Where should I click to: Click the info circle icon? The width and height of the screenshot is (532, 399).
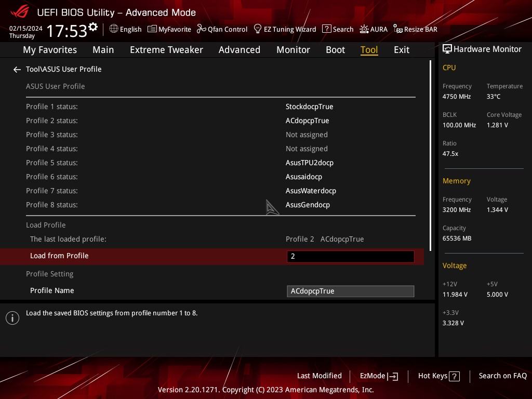tap(12, 318)
